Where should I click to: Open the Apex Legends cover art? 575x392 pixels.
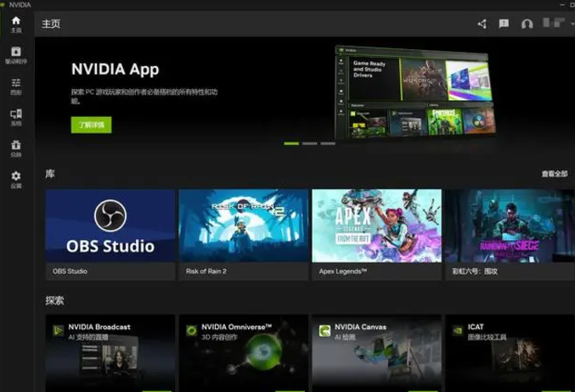pyautogui.click(x=376, y=226)
